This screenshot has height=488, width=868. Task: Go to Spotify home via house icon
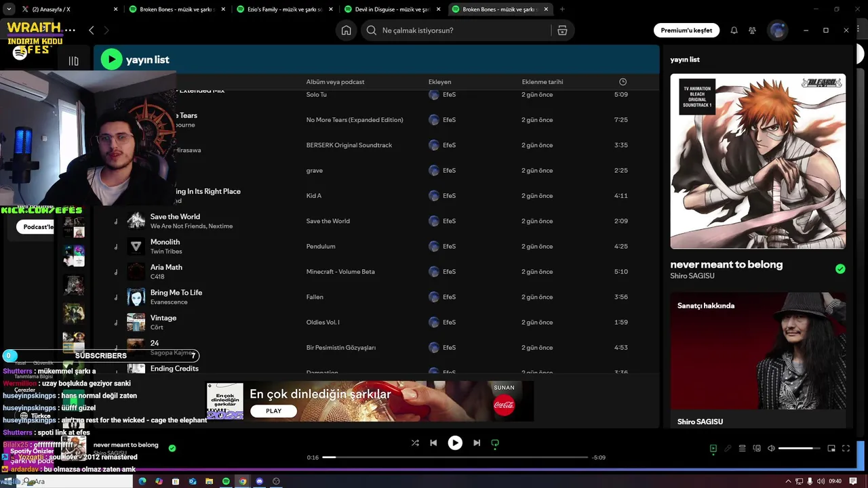click(x=346, y=30)
